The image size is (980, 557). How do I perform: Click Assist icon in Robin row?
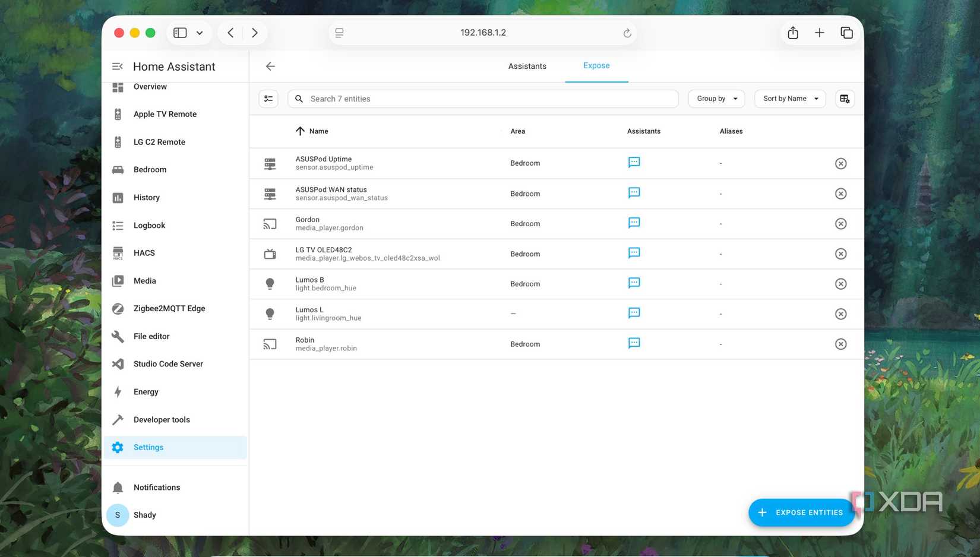pyautogui.click(x=634, y=344)
